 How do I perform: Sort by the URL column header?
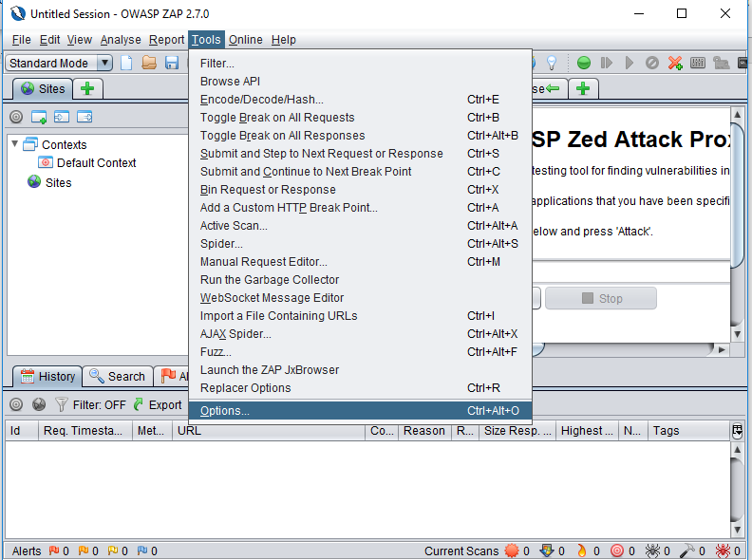(269, 431)
